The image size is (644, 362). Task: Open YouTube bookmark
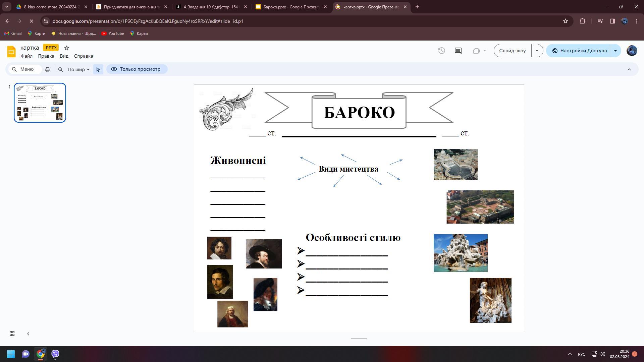click(113, 34)
